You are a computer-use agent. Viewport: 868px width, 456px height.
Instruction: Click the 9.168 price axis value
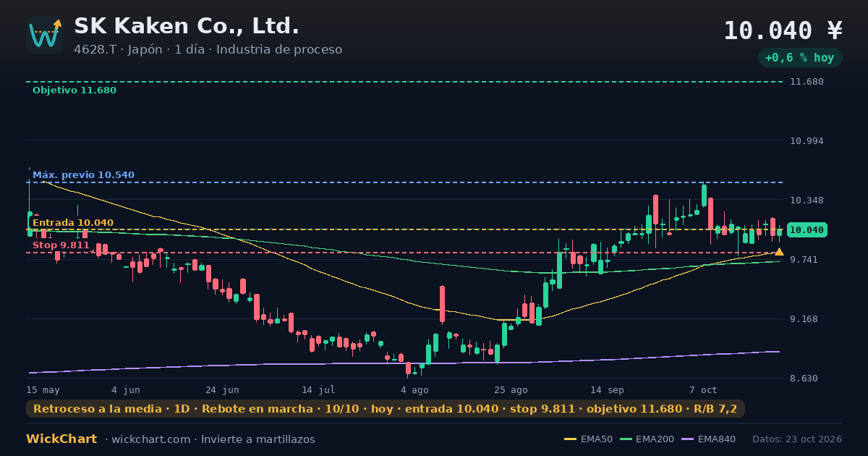[804, 319]
